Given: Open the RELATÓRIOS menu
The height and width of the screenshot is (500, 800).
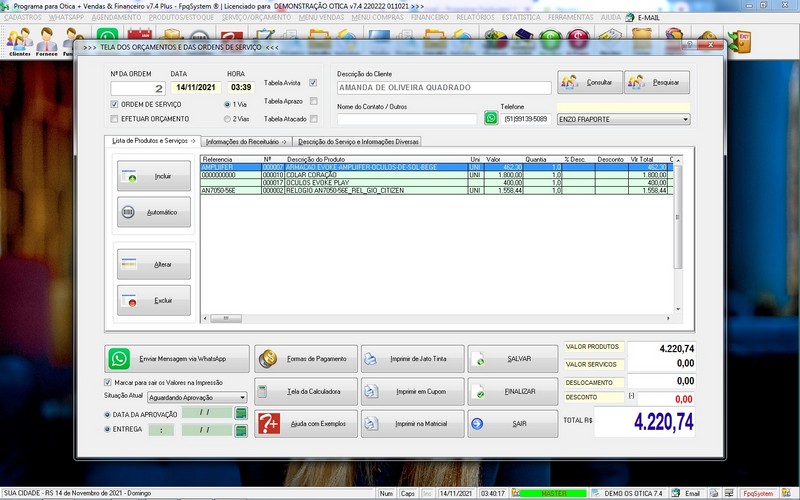Looking at the screenshot, I should click(475, 17).
